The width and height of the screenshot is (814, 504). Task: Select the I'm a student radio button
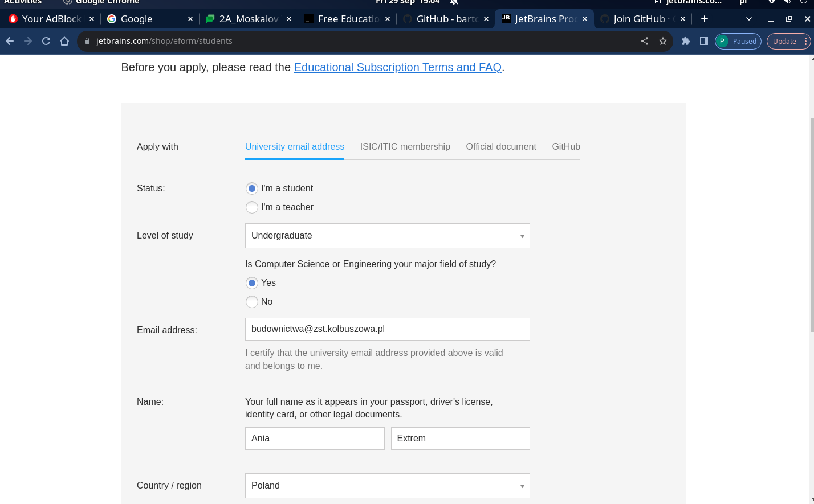[251, 189]
